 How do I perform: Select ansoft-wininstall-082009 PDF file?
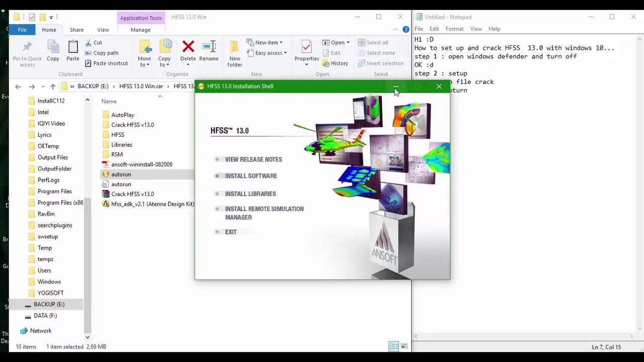point(137,164)
